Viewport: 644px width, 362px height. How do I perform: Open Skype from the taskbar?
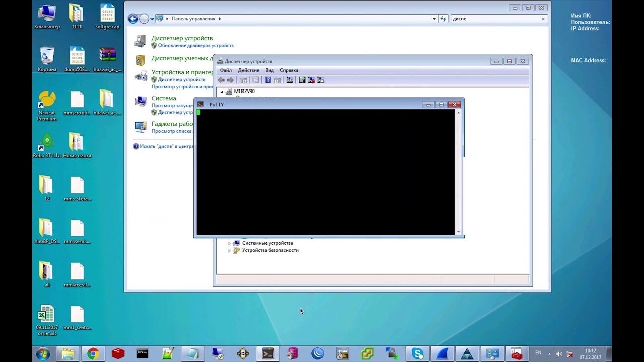[417, 354]
